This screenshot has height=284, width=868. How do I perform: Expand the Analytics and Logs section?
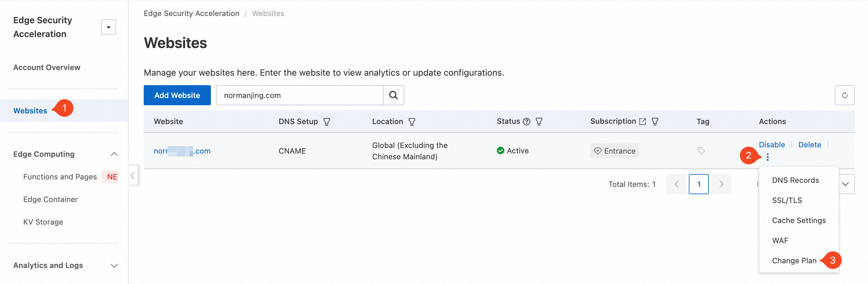(x=114, y=265)
